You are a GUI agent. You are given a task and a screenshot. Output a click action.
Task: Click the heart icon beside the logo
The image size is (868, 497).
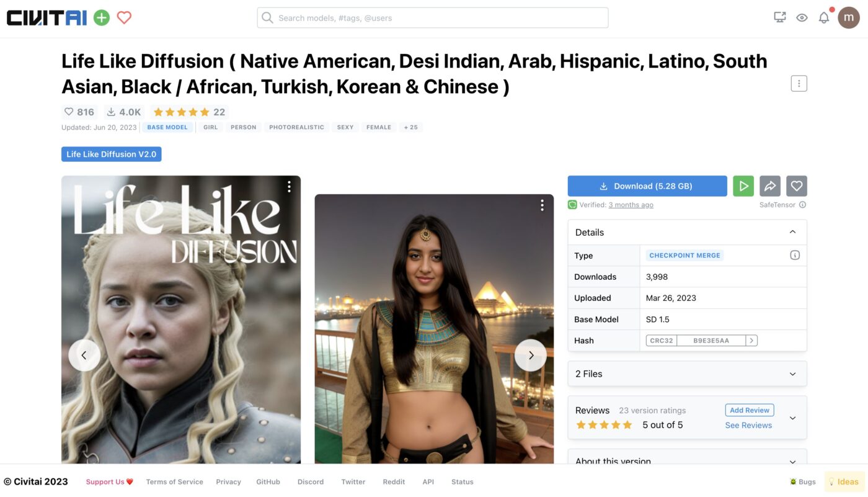tap(124, 18)
